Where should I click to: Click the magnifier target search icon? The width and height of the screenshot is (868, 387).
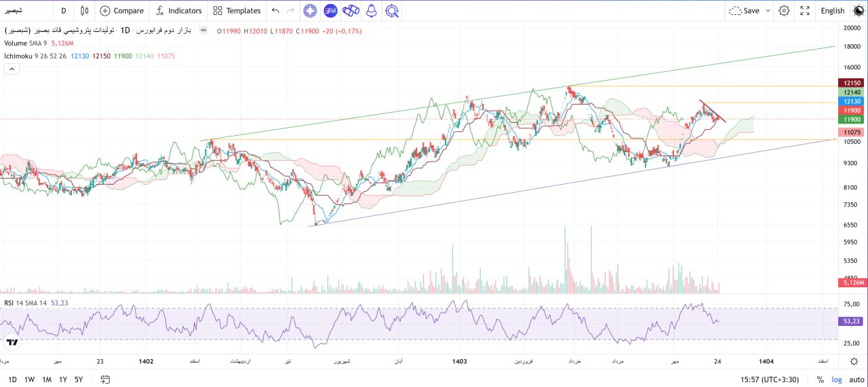pyautogui.click(x=391, y=10)
